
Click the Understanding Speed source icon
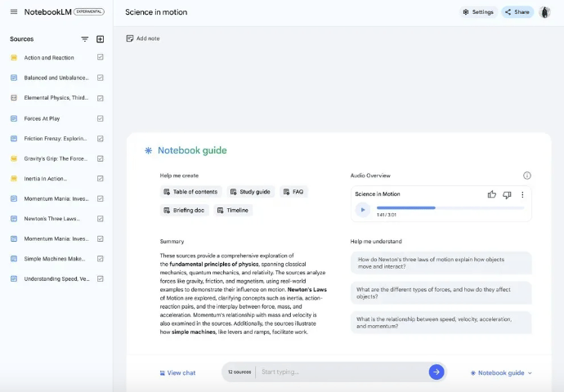(x=14, y=278)
